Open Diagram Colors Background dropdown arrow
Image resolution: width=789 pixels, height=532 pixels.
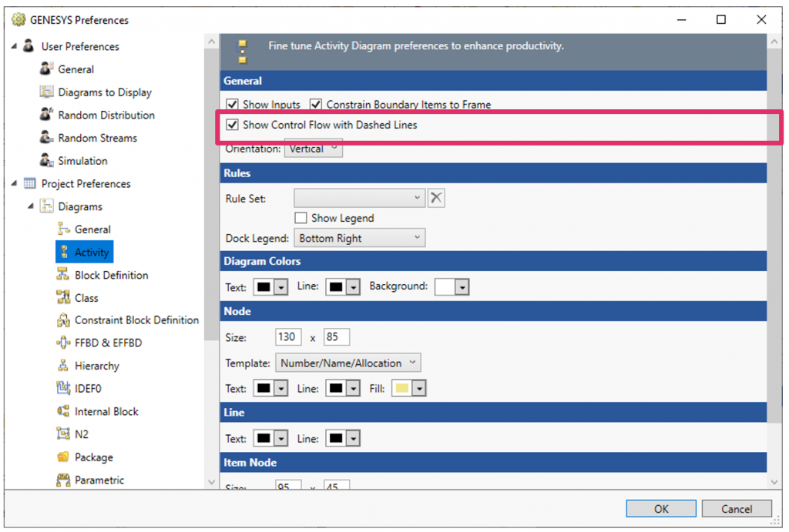[x=462, y=287]
